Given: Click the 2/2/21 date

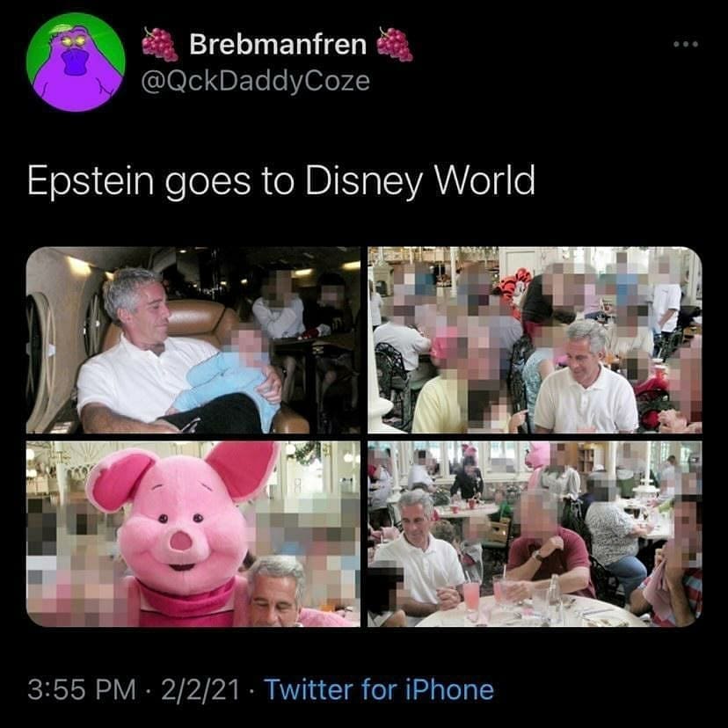Looking at the screenshot, I should click(200, 689).
